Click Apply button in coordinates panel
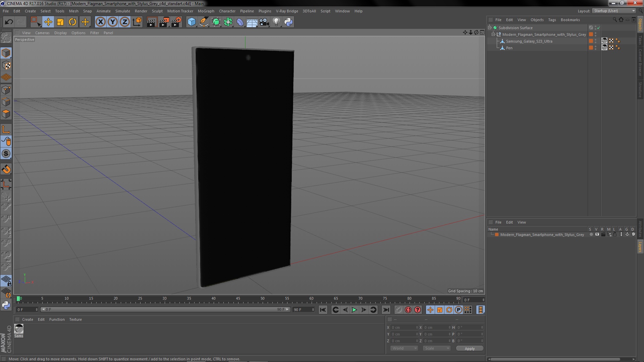The height and width of the screenshot is (362, 644). 469,348
